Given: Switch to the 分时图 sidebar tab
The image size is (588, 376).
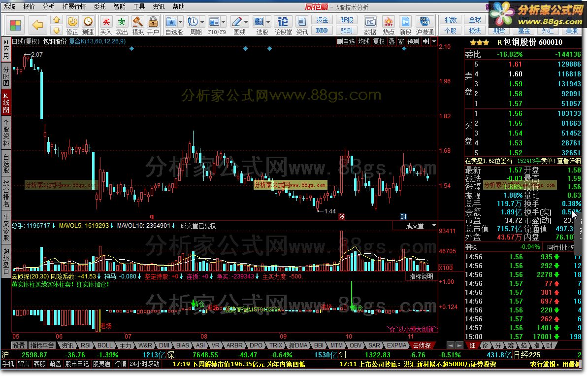Looking at the screenshot, I should [6, 76].
